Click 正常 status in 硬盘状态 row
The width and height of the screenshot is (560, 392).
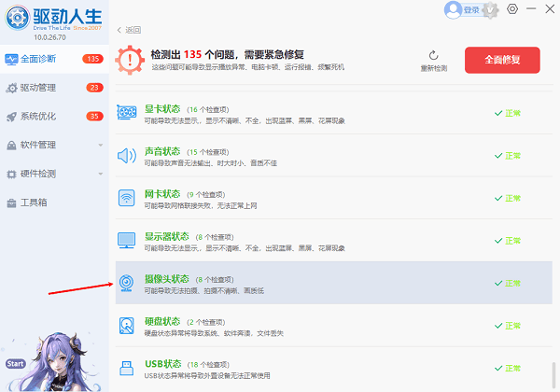click(x=508, y=326)
